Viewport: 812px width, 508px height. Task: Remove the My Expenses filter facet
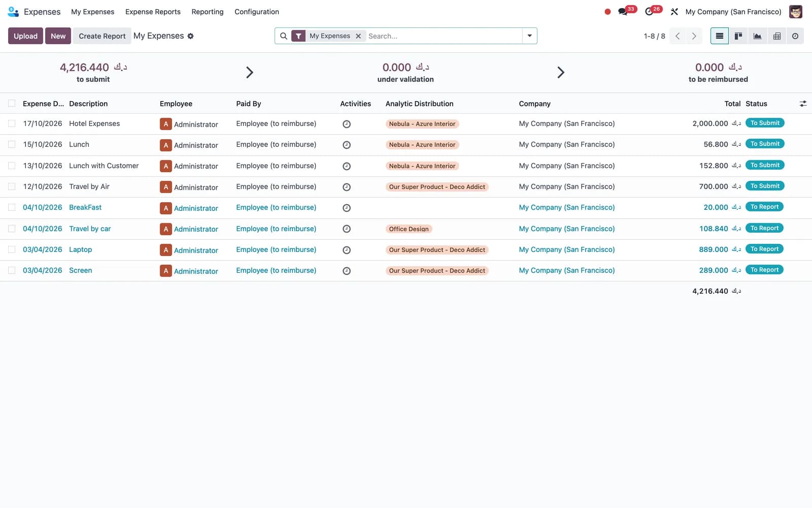[x=358, y=36]
